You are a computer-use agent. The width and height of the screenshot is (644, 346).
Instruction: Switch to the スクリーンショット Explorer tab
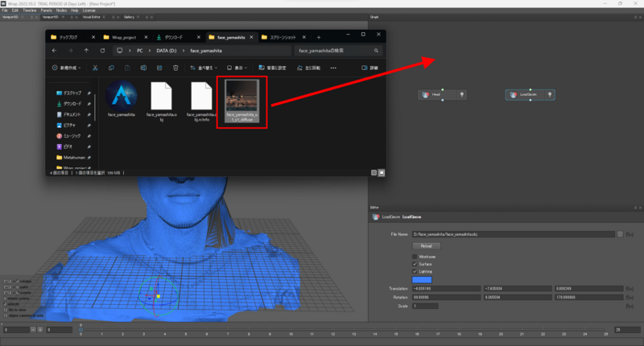pyautogui.click(x=283, y=37)
